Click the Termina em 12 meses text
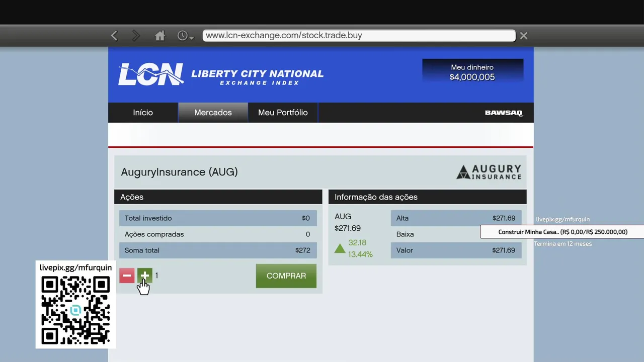The image size is (644, 362). click(563, 244)
